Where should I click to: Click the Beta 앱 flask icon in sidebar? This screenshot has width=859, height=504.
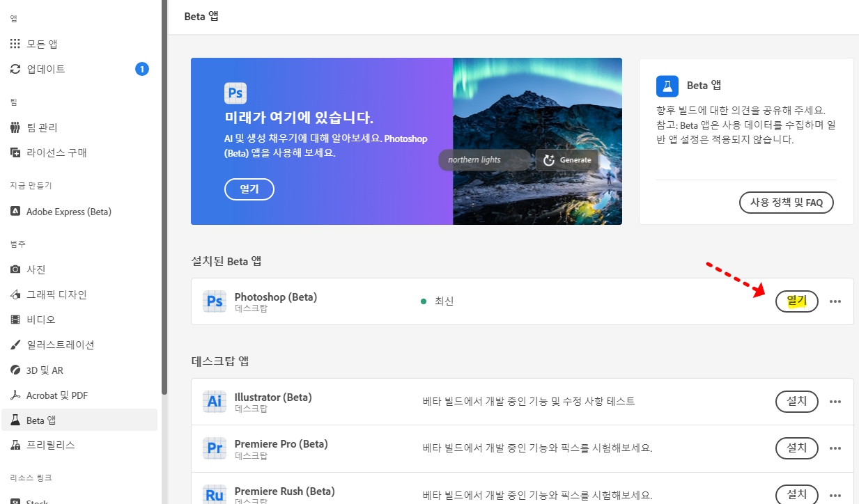click(x=15, y=420)
